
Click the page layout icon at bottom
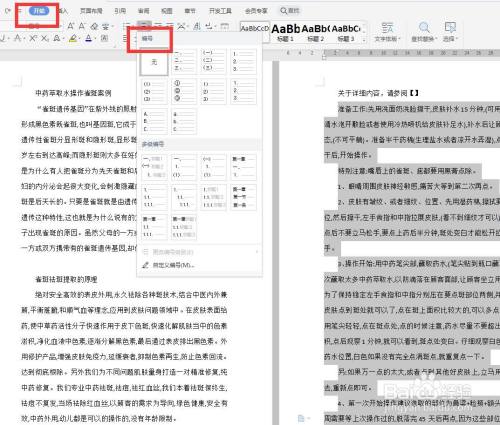point(301,418)
